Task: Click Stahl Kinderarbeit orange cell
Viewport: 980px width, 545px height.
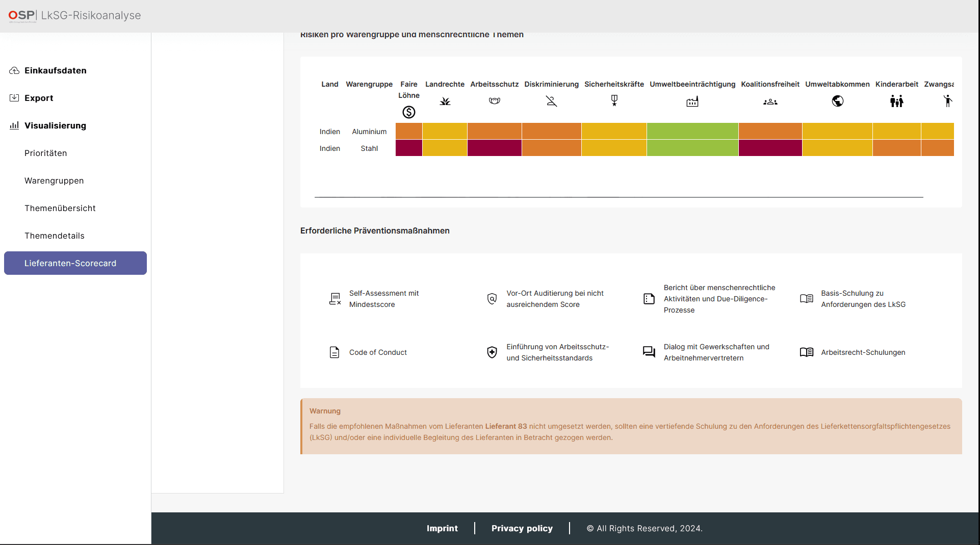Action: pos(897,148)
